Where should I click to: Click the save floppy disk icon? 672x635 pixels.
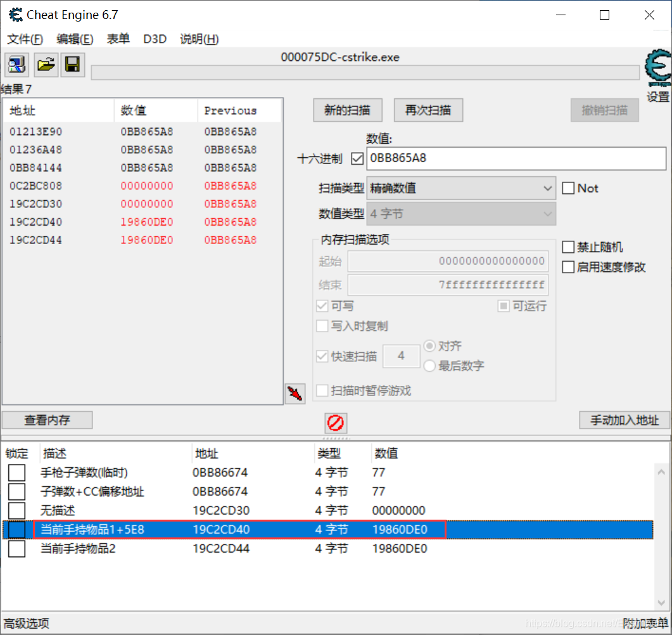[x=72, y=65]
